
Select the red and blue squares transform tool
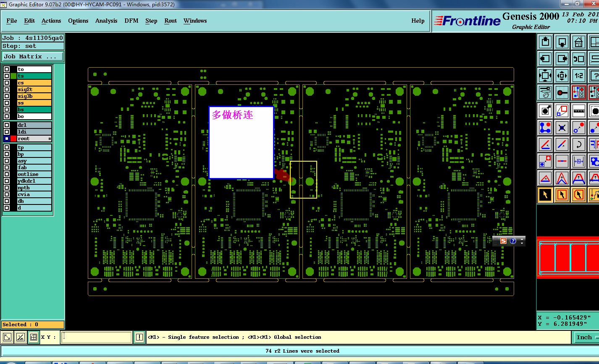562,111
